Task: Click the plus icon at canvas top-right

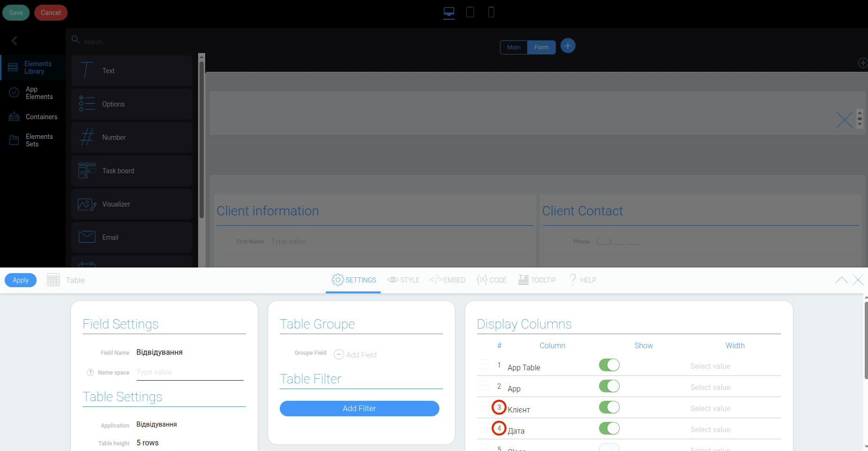Action: (863, 63)
